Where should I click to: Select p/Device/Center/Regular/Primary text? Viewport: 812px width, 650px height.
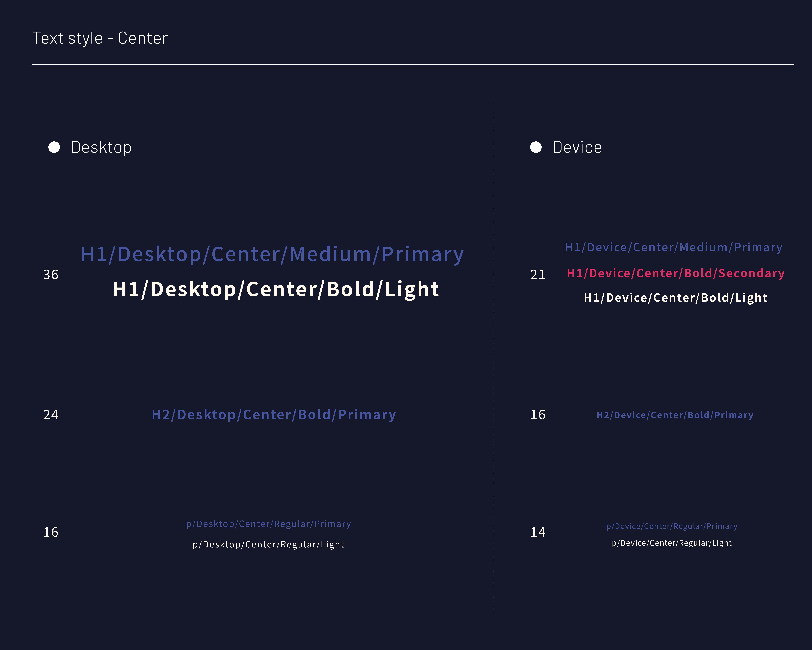tap(672, 526)
